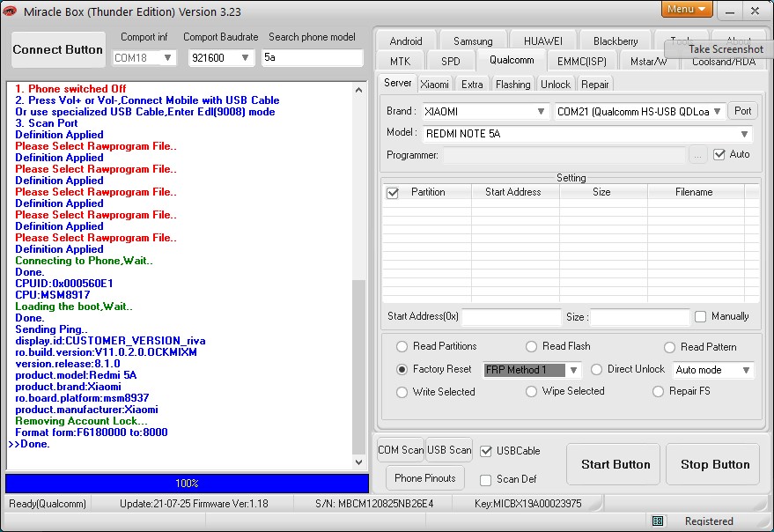The height and width of the screenshot is (532, 774).
Task: Click the Size input field
Action: 640,317
